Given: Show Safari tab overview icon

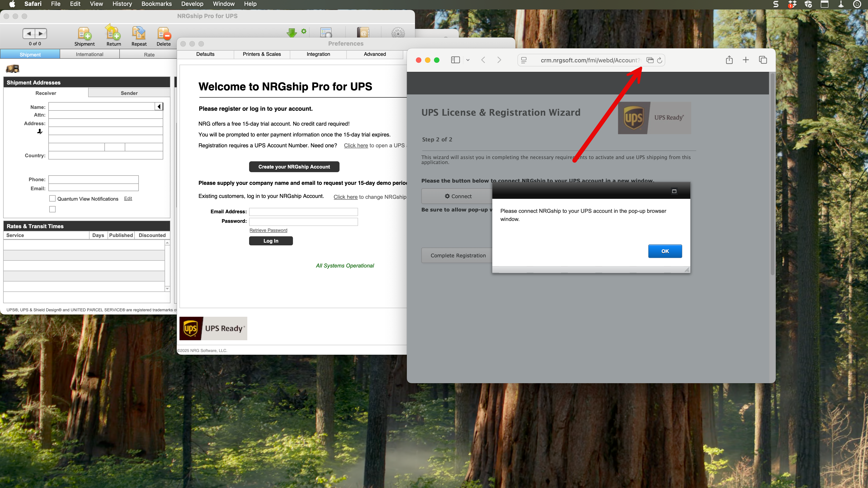Looking at the screenshot, I should click(763, 60).
